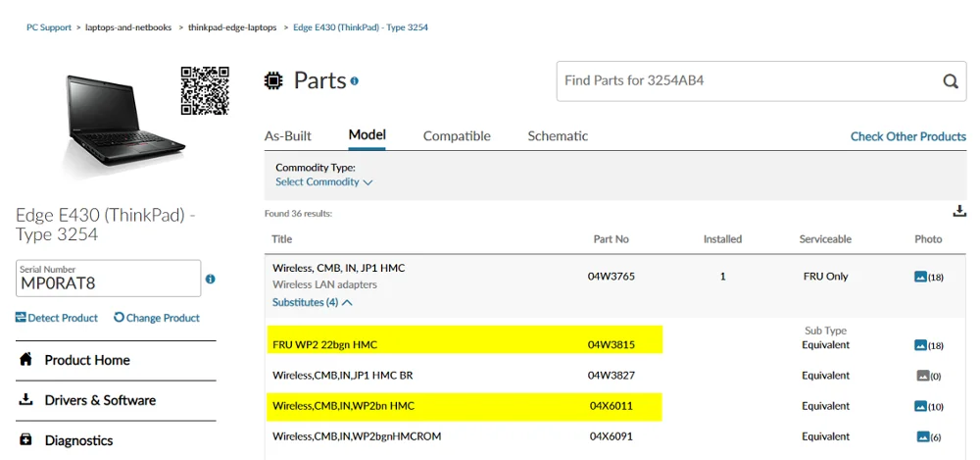Select Wireless,CMB,IN,JP1 HMC BR title

coord(342,376)
